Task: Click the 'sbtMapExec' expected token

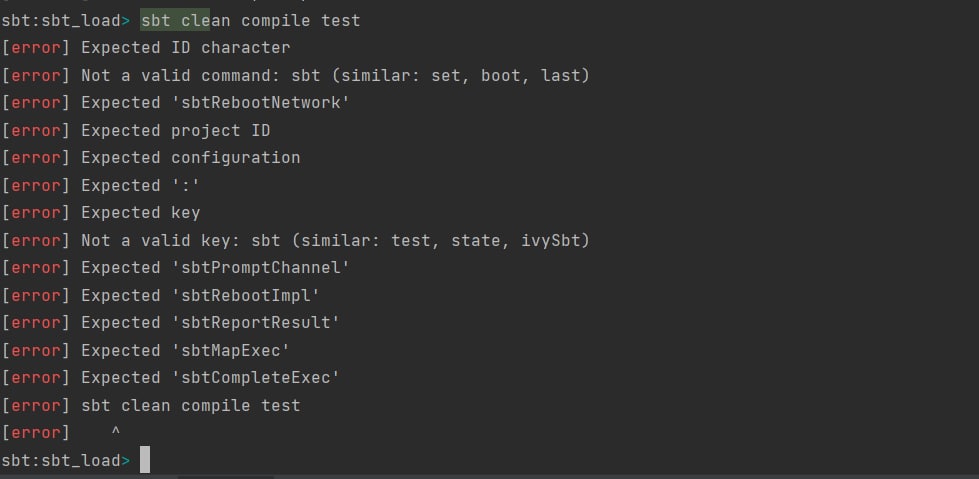Action: 230,350
